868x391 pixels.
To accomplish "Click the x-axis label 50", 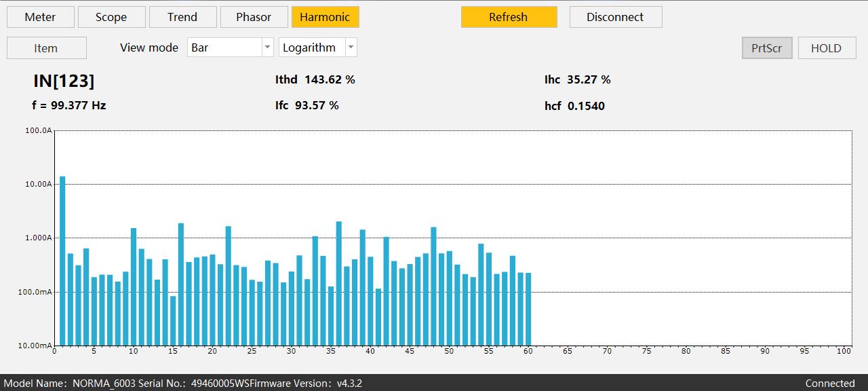I will (449, 351).
